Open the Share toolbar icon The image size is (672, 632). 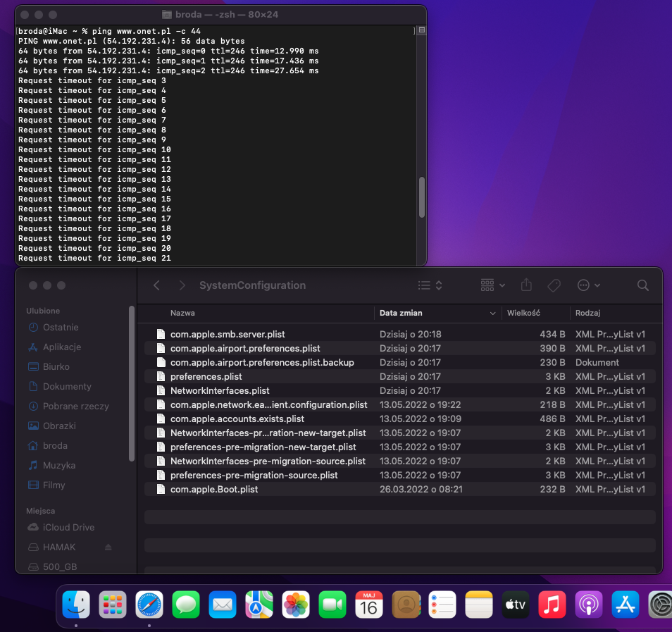[526, 285]
